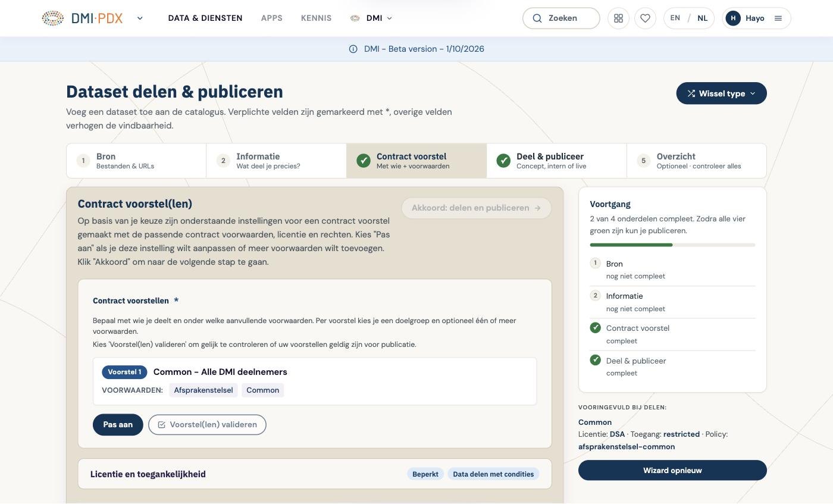Click green check icon on Contract voorstel tab
The width and height of the screenshot is (833, 504).
364,161
